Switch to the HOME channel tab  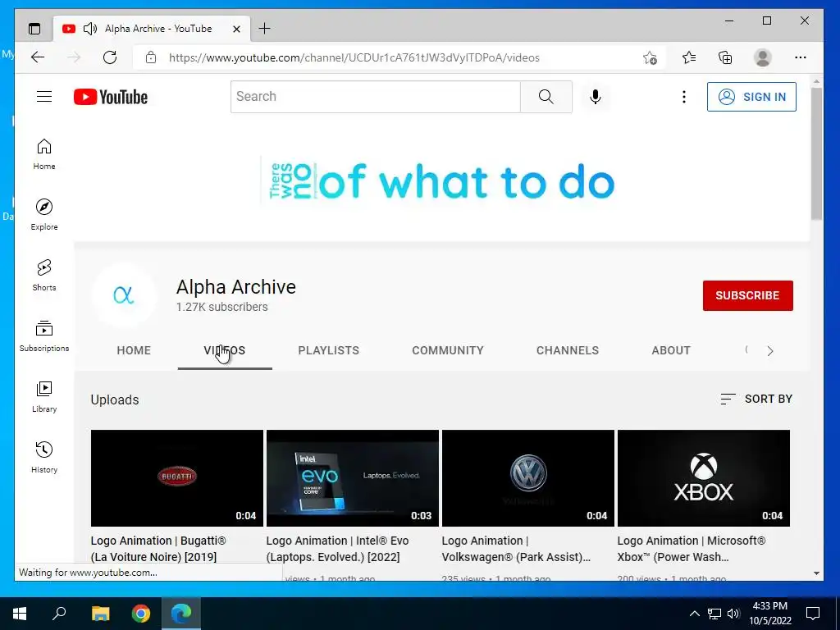tap(134, 350)
